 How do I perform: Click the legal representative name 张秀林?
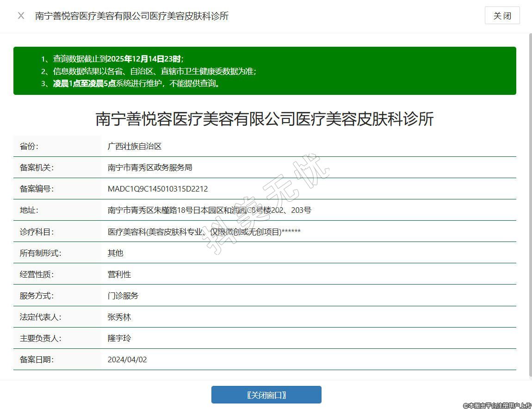pos(119,317)
